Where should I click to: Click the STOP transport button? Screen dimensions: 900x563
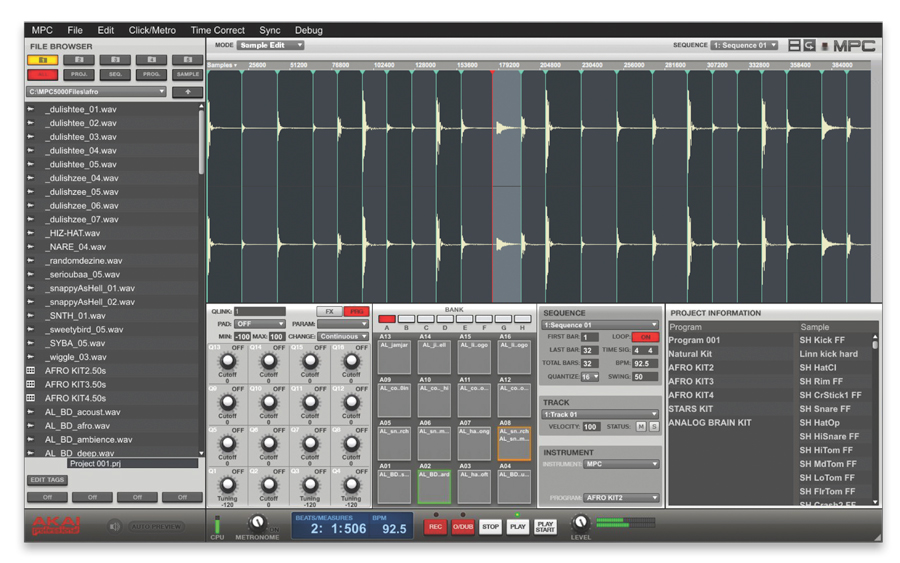pyautogui.click(x=490, y=526)
